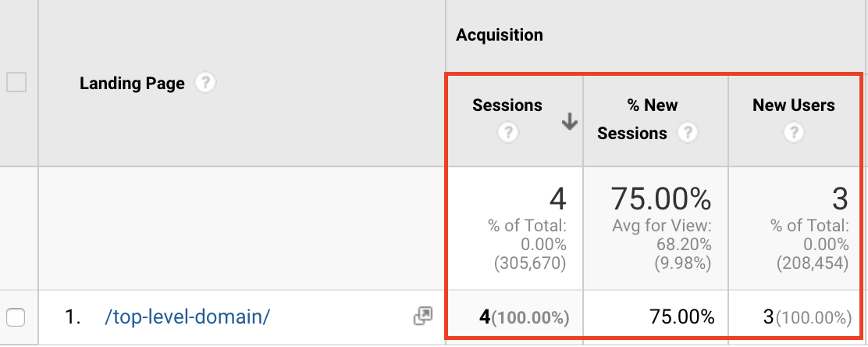Viewport: 868px width, 347px height.
Task: Open /top-level-domain/ page in new window icon
Action: coord(423,317)
